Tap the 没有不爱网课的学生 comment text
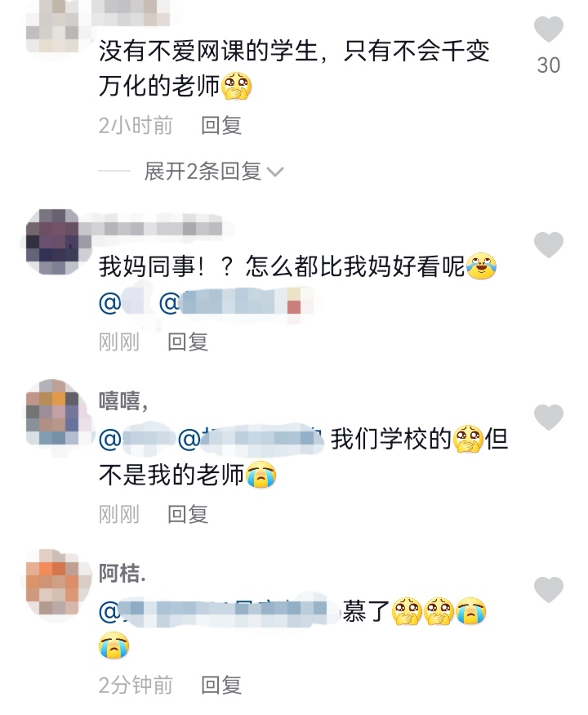The width and height of the screenshot is (588, 715). coord(294,69)
